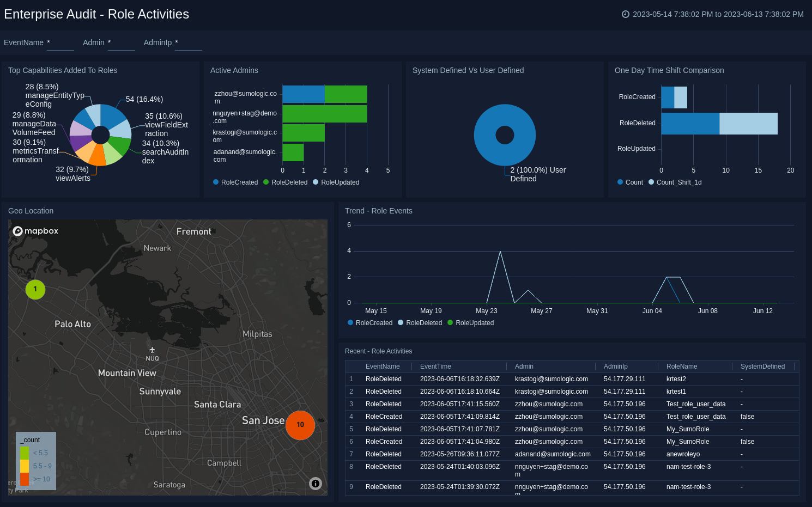This screenshot has width=812, height=507.
Task: Hide Count_Shift_1d series in Time Shift legend
Action: (675, 182)
